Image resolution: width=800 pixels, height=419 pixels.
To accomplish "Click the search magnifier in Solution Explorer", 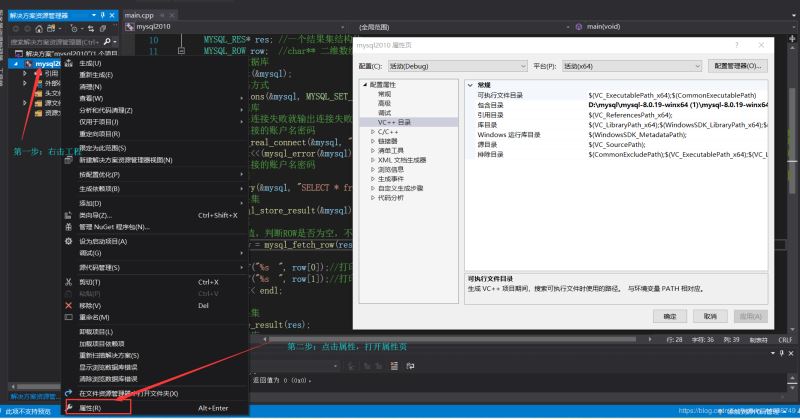I will (x=107, y=41).
